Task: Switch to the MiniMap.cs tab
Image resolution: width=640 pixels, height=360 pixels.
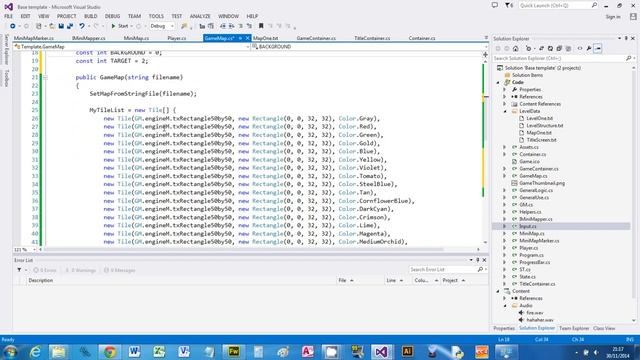Action: [136, 38]
